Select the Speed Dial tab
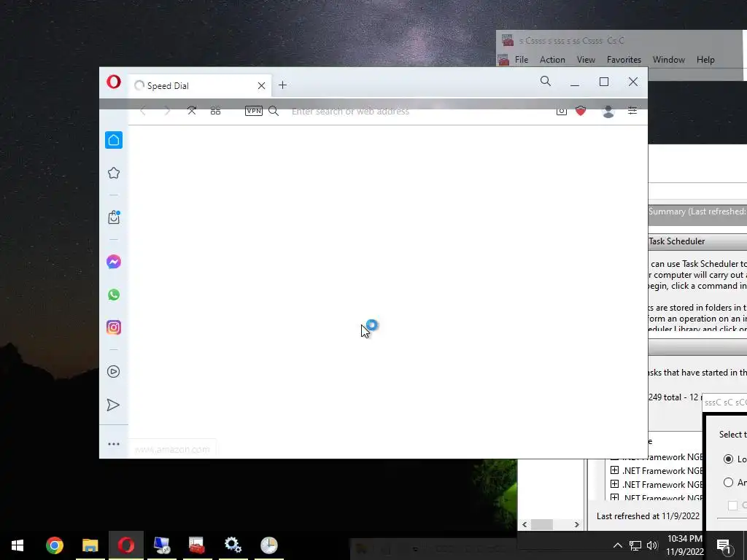Screen dimensions: 747x560 pyautogui.click(x=200, y=86)
